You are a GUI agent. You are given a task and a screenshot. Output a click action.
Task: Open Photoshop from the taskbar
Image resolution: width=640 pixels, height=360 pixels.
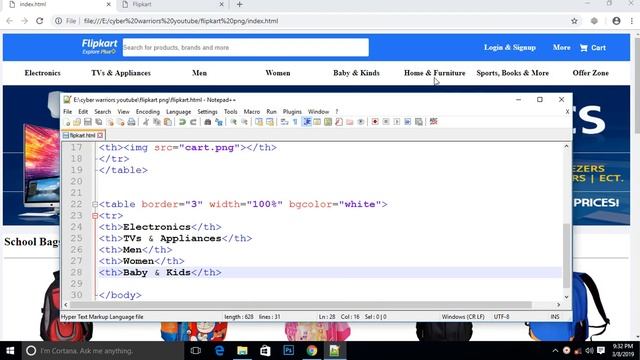tap(289, 351)
